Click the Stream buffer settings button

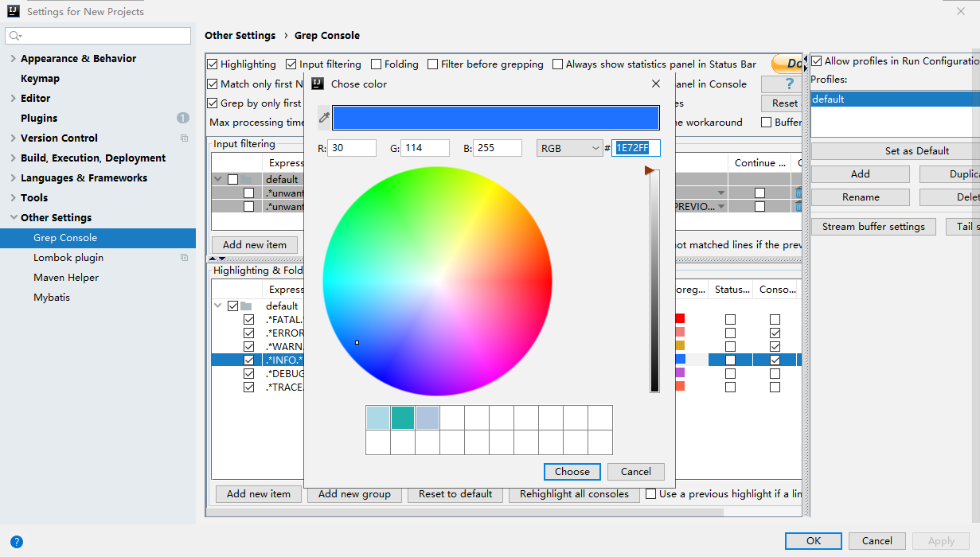click(873, 227)
